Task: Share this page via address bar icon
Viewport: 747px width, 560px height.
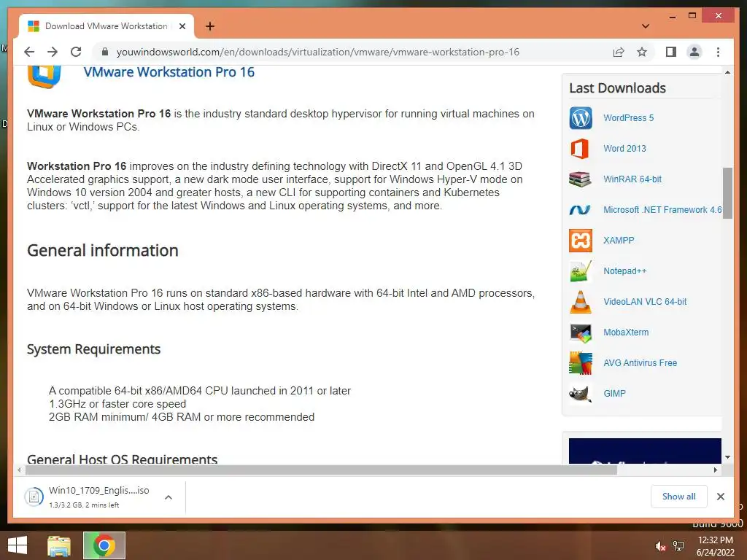Action: (619, 52)
